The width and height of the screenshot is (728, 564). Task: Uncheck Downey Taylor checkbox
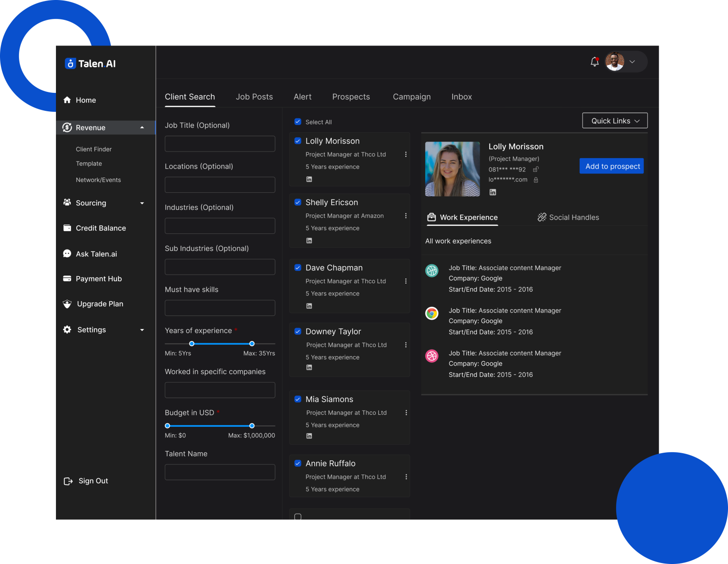tap(298, 331)
